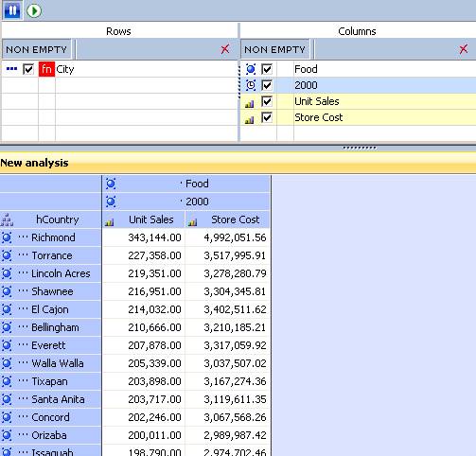Select the hCountry header cell
Image resolution: width=476 pixels, height=456 pixels.
pyautogui.click(x=51, y=219)
